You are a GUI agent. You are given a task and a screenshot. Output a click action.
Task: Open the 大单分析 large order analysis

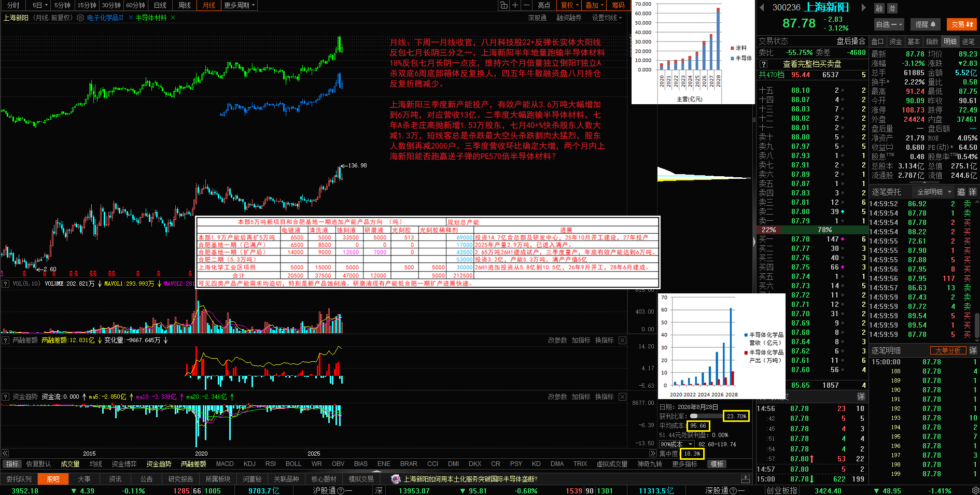click(x=948, y=350)
